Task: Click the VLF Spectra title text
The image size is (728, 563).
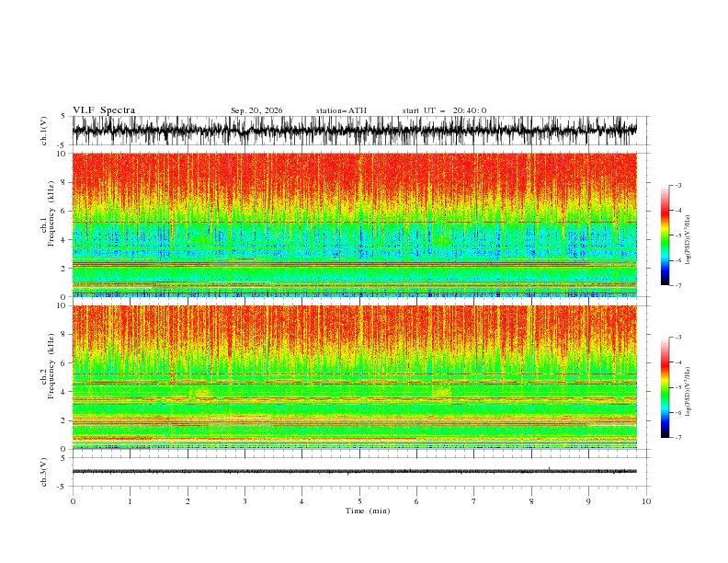Action: [x=104, y=110]
